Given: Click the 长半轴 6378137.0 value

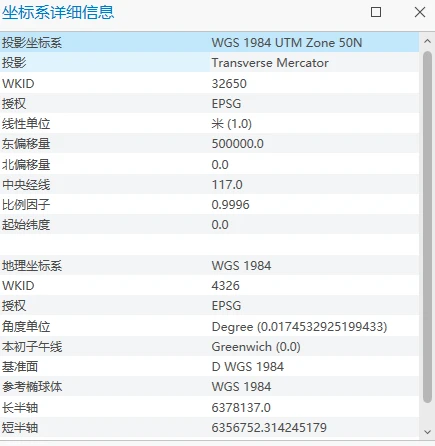Looking at the screenshot, I should 241,407.
